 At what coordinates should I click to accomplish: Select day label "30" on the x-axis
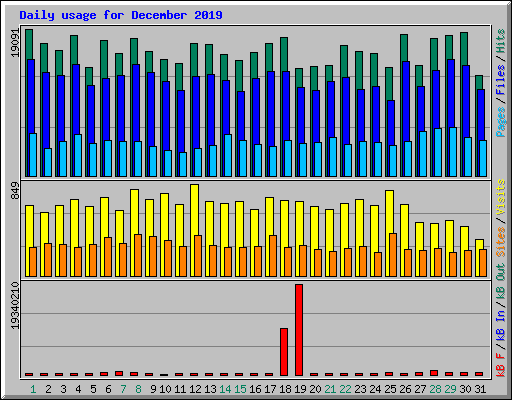coord(465,389)
